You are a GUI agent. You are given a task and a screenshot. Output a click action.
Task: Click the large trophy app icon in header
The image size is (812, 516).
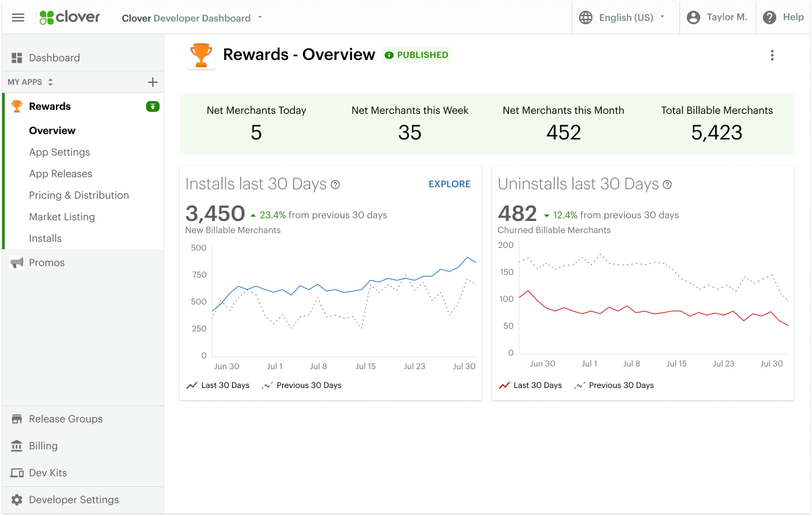(201, 55)
